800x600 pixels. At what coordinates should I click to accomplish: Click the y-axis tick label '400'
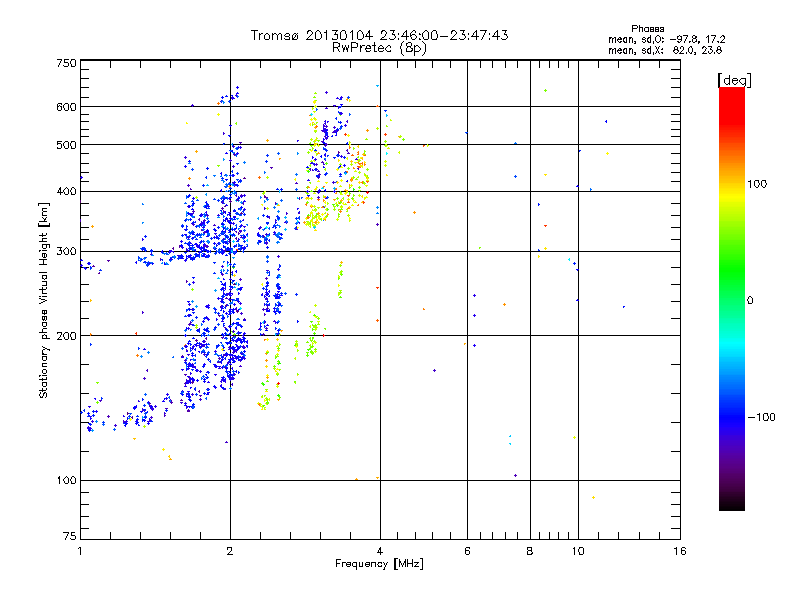(x=66, y=191)
